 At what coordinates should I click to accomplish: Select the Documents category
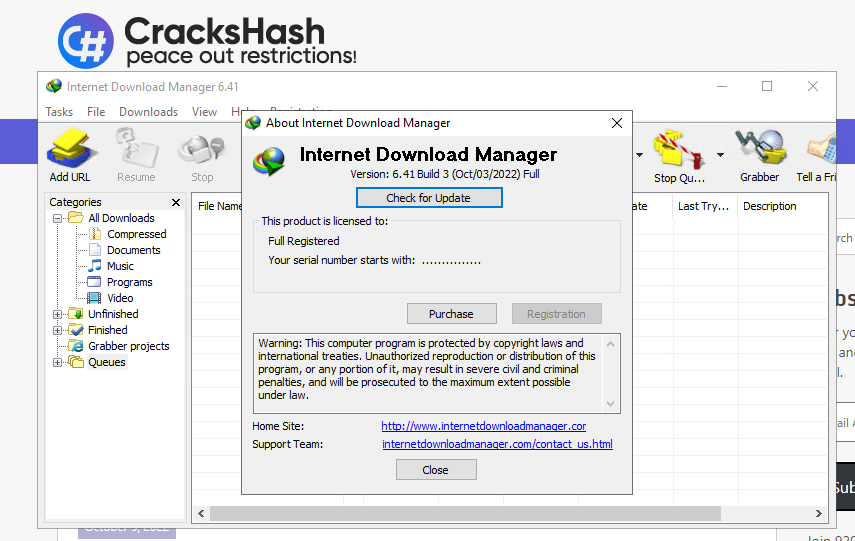coord(134,250)
